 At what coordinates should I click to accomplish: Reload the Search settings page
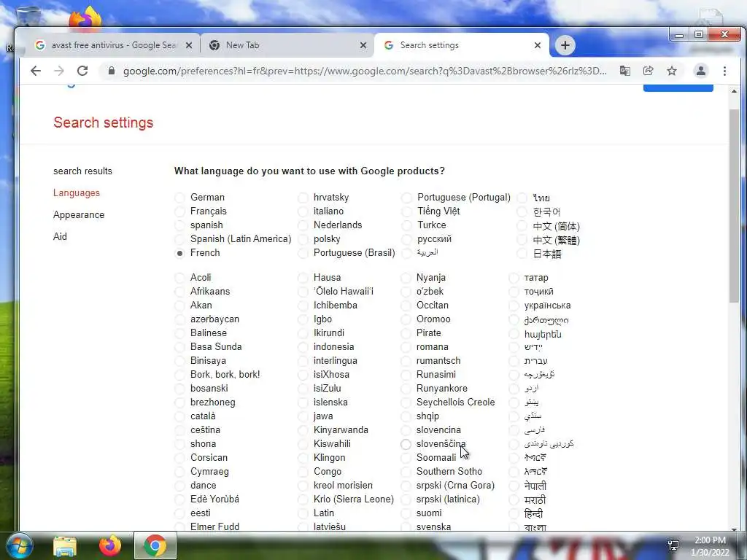pyautogui.click(x=82, y=71)
